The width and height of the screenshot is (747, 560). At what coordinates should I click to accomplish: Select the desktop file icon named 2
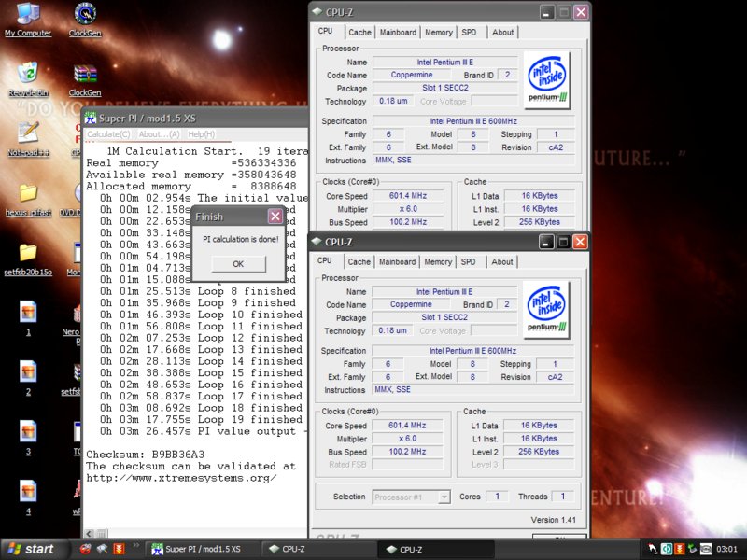point(28,378)
